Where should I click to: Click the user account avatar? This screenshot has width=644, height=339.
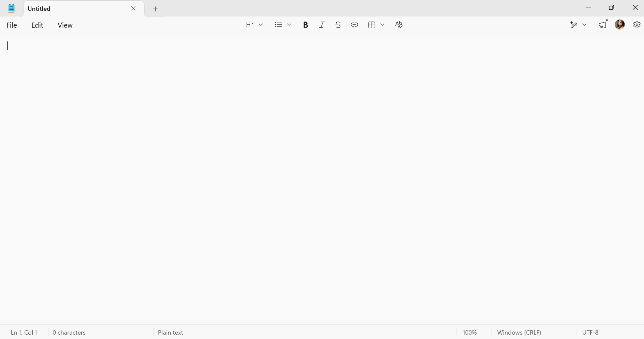pos(620,25)
